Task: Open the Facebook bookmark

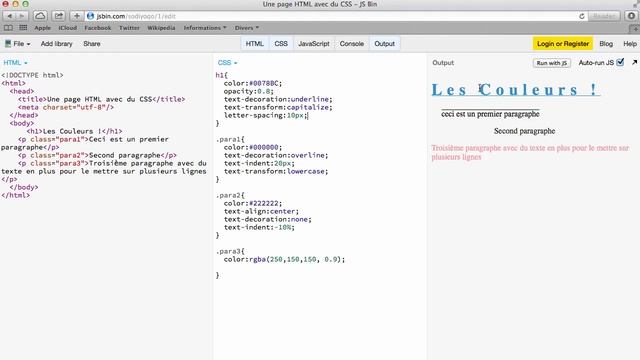Action: pyautogui.click(x=98, y=28)
